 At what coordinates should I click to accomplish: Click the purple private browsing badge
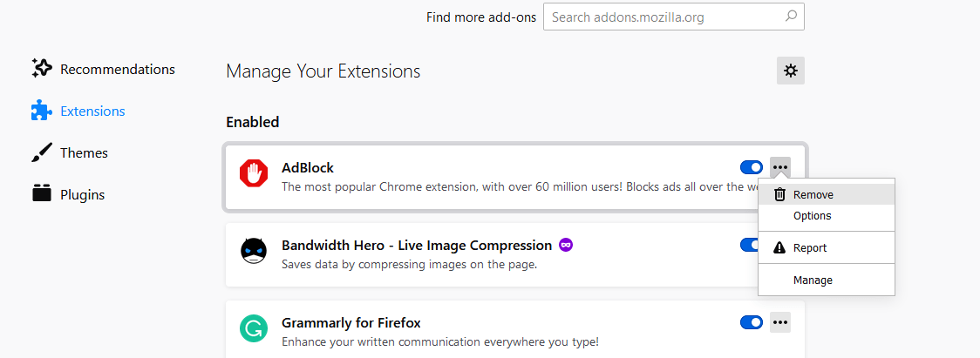pyautogui.click(x=566, y=245)
